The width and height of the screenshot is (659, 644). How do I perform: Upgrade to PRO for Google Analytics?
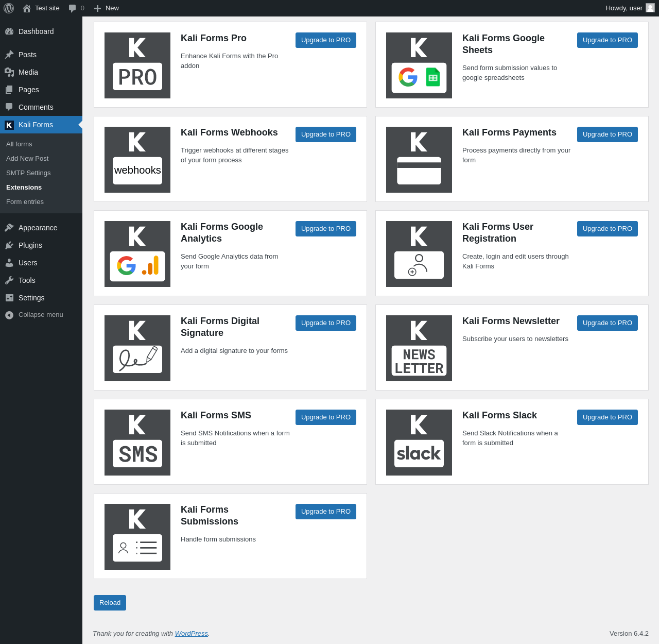pyautogui.click(x=326, y=229)
